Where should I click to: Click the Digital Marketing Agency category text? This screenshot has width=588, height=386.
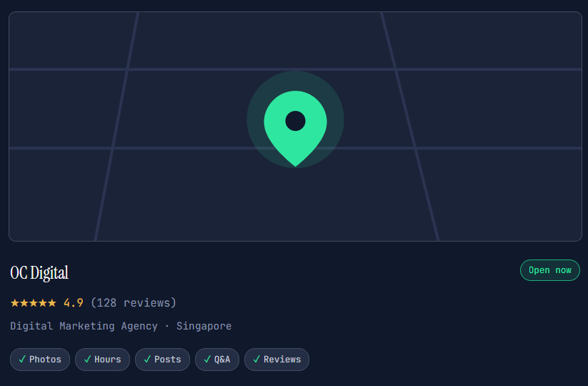[84, 326]
